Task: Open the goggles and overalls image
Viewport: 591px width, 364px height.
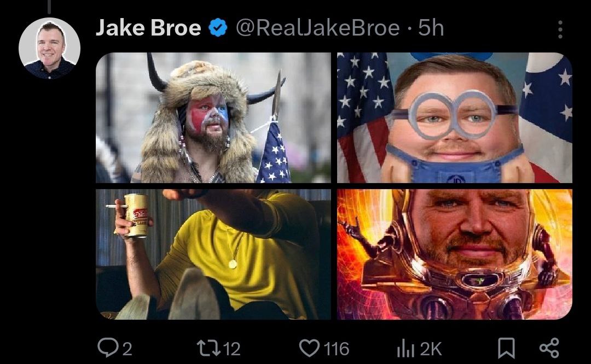Action: (x=454, y=118)
